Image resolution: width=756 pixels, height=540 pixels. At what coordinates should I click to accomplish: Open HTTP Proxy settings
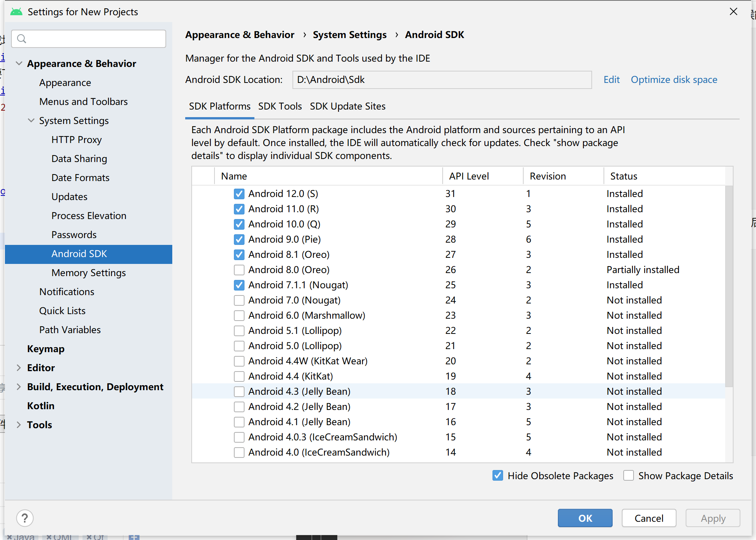tap(76, 140)
